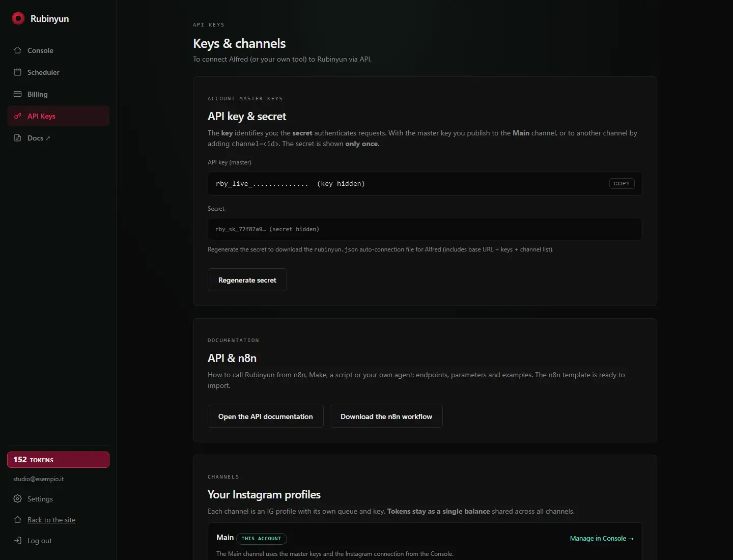This screenshot has height=560, width=733.
Task: Open Settings in the sidebar
Action: [58, 499]
